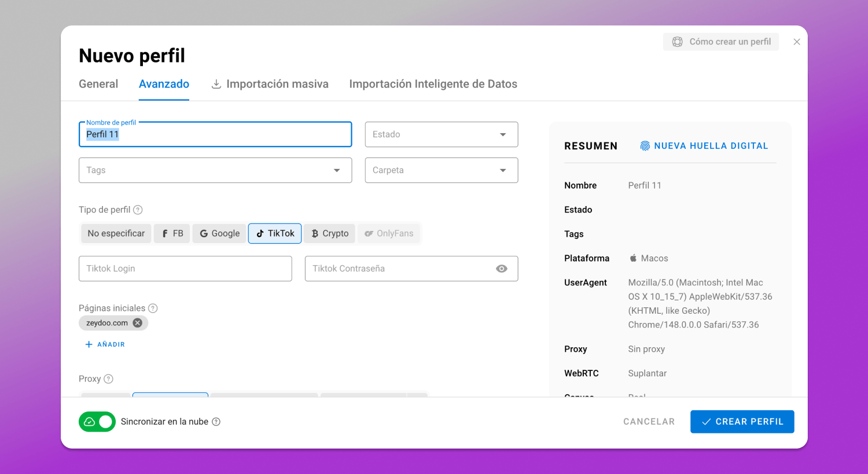Viewport: 868px width, 474px height.
Task: Close the Nuevo perfil dialog
Action: [x=797, y=42]
